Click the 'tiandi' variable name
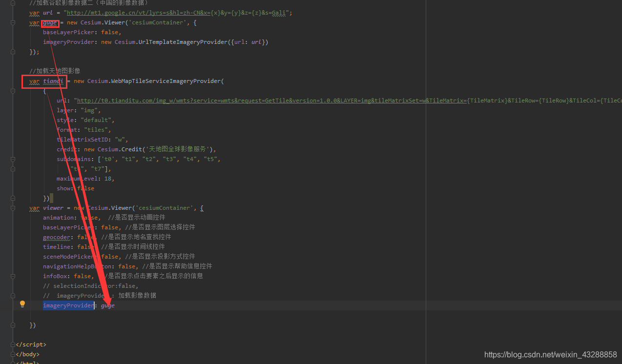622x364 pixels. (x=53, y=81)
